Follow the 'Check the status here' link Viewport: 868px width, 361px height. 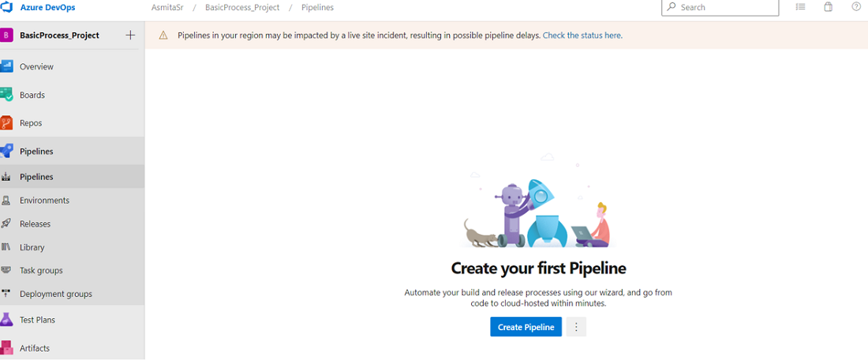pyautogui.click(x=582, y=36)
